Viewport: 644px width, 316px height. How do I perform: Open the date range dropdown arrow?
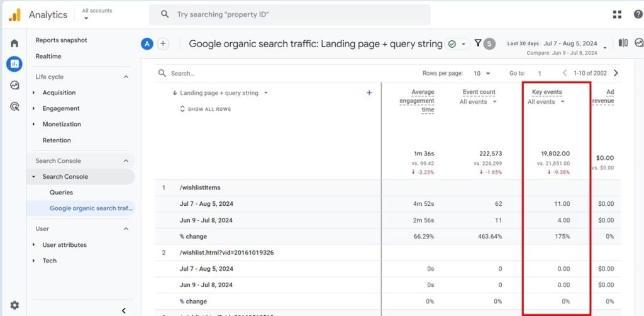pyautogui.click(x=604, y=48)
